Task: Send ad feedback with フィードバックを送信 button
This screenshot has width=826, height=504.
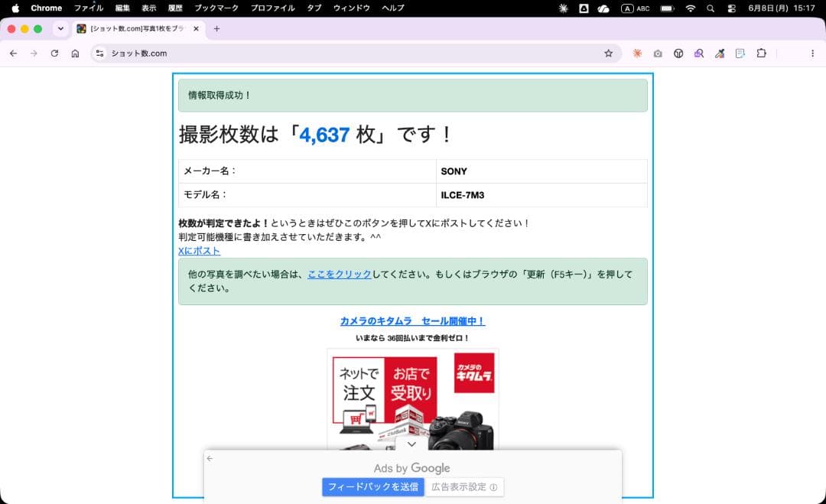Action: pos(373,486)
